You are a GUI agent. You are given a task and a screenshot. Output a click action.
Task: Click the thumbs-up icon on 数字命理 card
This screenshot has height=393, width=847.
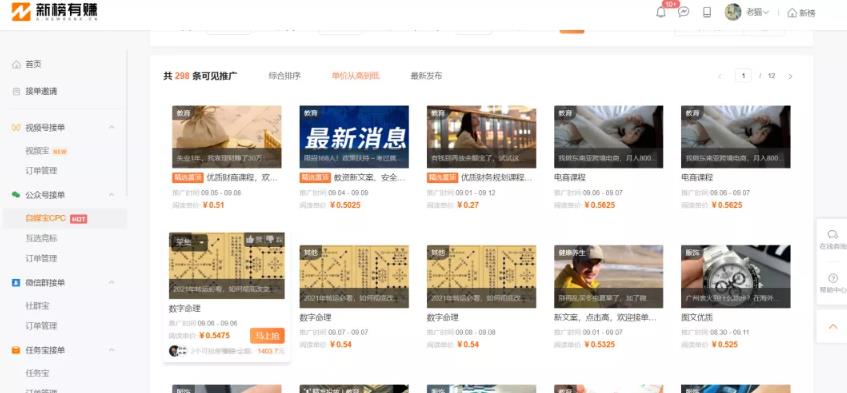[250, 240]
